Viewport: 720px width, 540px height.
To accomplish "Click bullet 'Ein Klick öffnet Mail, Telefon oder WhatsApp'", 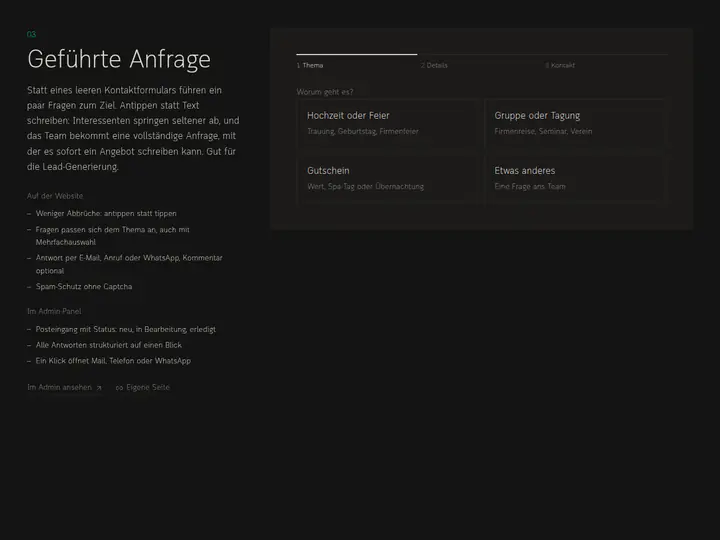I will [x=113, y=360].
